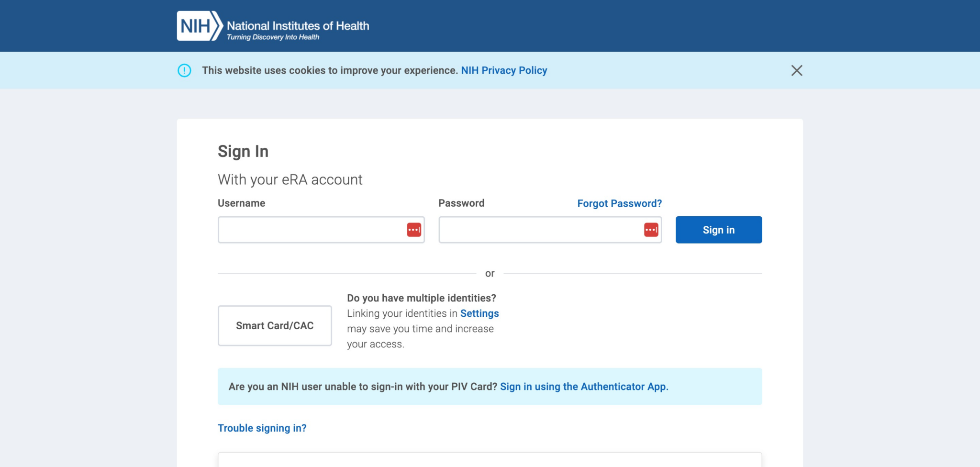Dismiss the cookie banner with X
Viewport: 980px width, 467px height.
pyautogui.click(x=796, y=70)
